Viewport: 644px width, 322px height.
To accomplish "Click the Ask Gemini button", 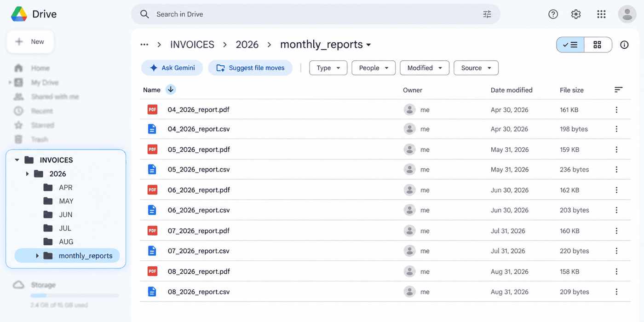I will click(172, 68).
